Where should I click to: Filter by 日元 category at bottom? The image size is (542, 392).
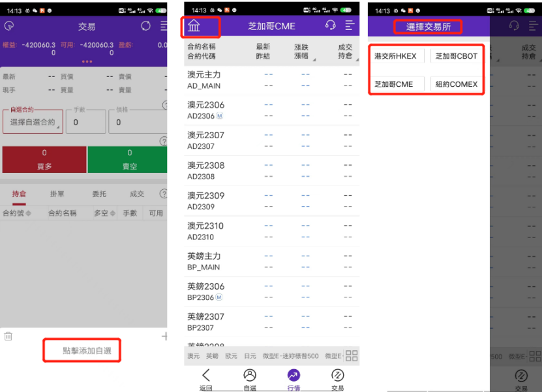[250, 355]
